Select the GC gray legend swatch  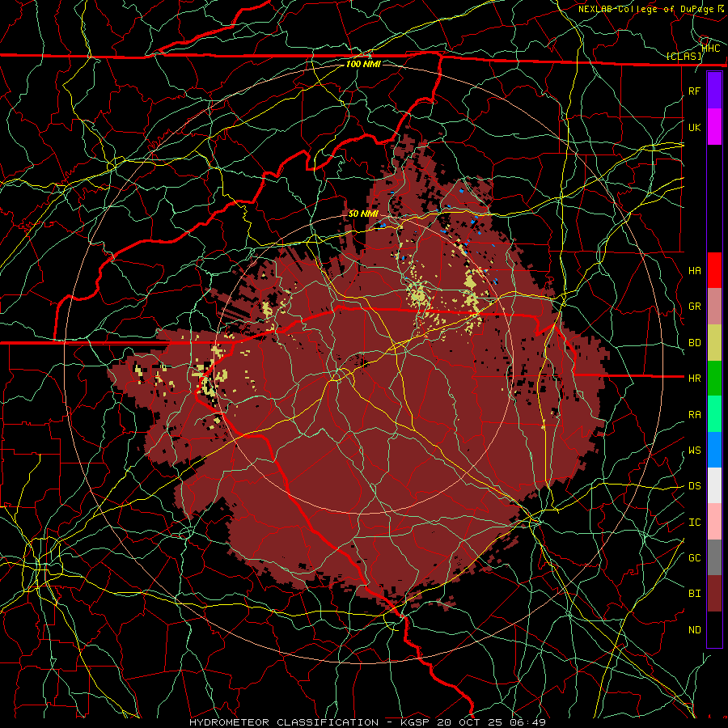point(714,557)
